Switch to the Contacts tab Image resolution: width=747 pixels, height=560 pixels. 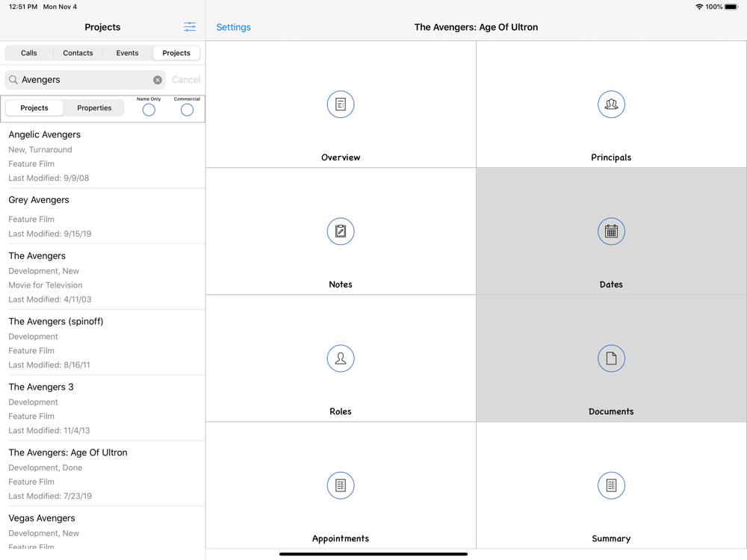pyautogui.click(x=78, y=53)
